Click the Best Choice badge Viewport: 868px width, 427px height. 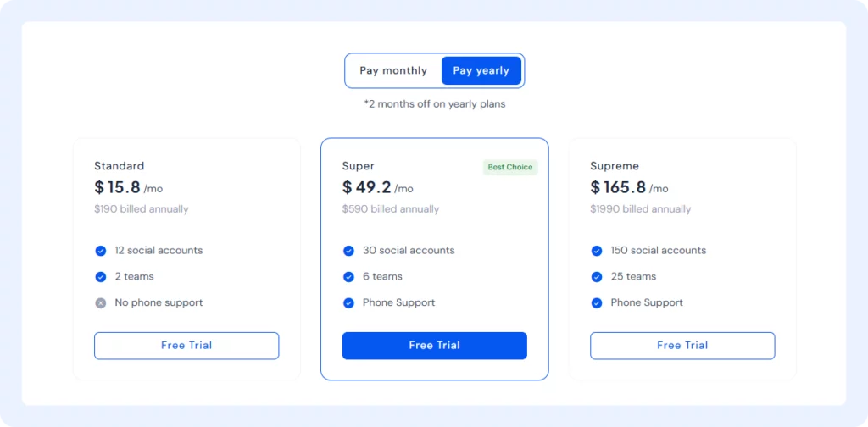tap(510, 167)
